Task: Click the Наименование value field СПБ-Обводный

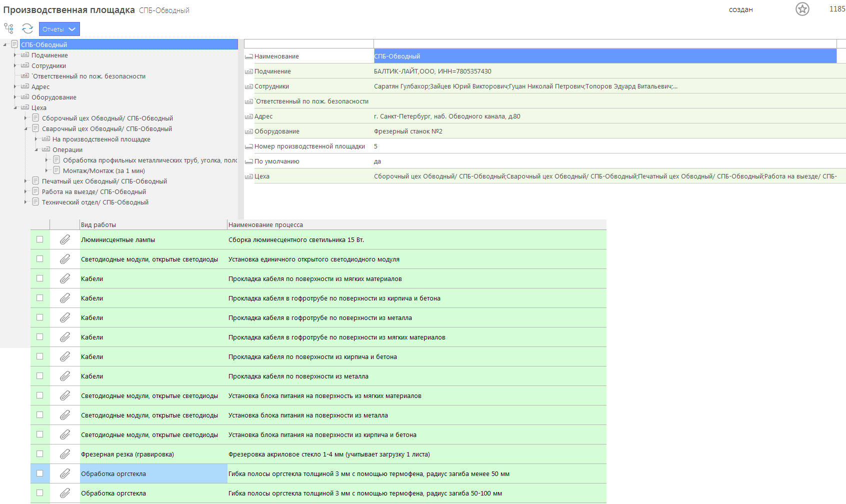Action: tap(604, 56)
